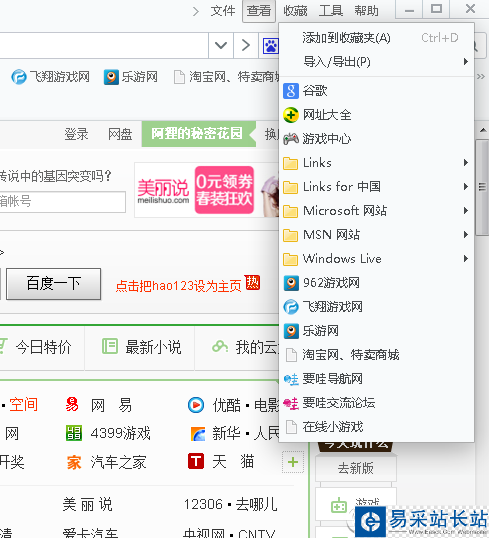This screenshot has width=489, height=538.
Task: Click the 百度一下 search button
Action: pyautogui.click(x=54, y=284)
